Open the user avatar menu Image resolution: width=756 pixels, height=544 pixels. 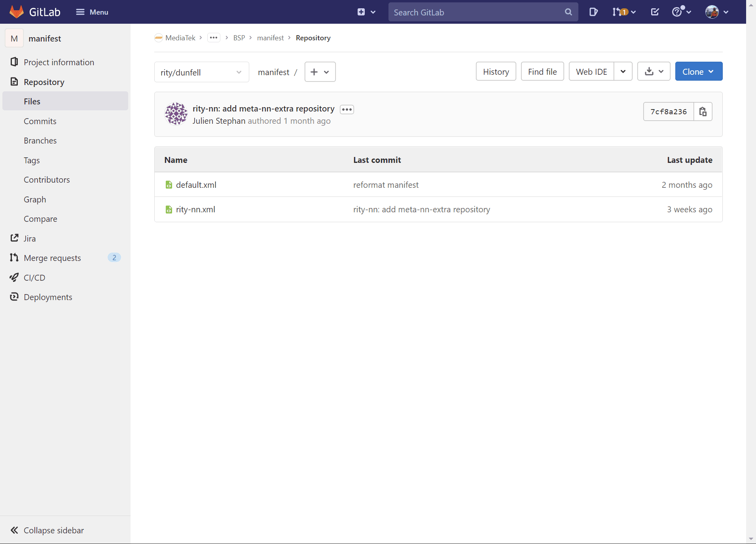click(x=716, y=12)
